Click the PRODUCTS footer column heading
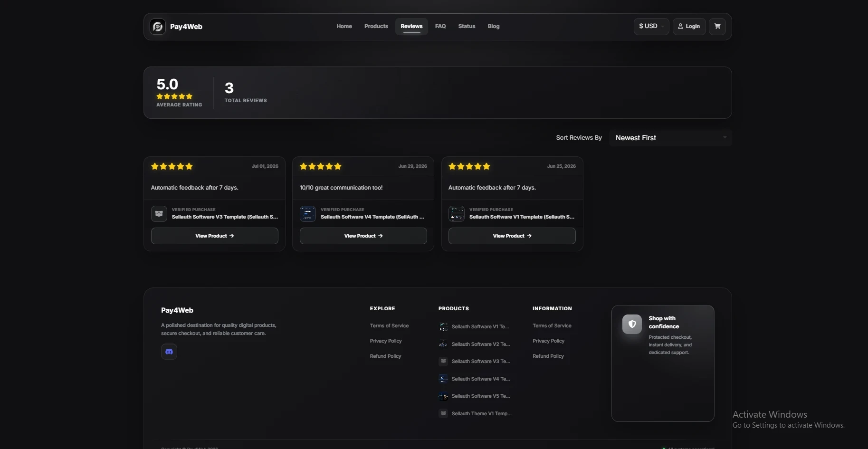Screen dimensions: 868x449 [x=454, y=309]
